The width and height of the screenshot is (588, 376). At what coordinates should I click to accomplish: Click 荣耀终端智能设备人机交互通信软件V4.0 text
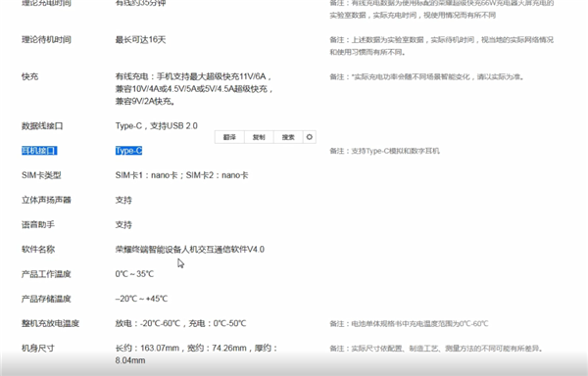click(x=190, y=250)
